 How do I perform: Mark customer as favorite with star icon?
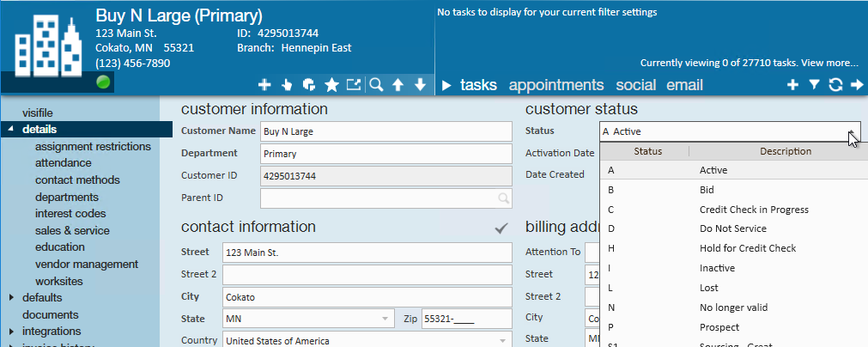(x=331, y=85)
